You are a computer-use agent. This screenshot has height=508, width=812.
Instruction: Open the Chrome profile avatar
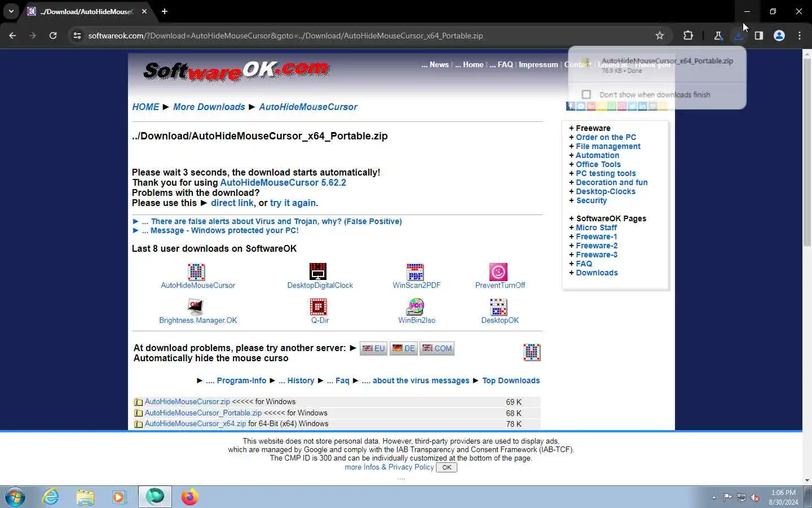click(779, 36)
